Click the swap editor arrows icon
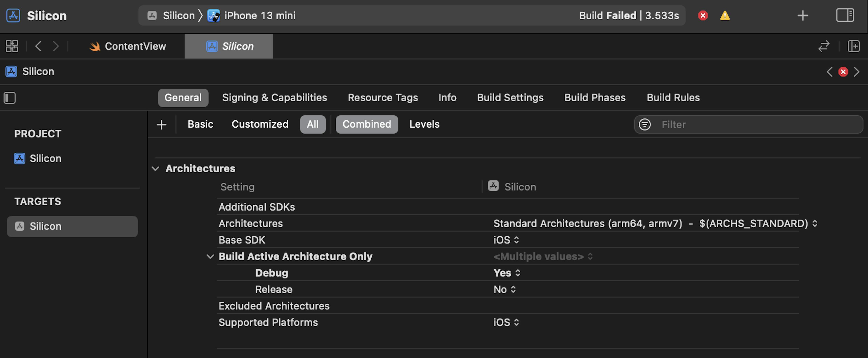The width and height of the screenshot is (868, 358). point(824,46)
